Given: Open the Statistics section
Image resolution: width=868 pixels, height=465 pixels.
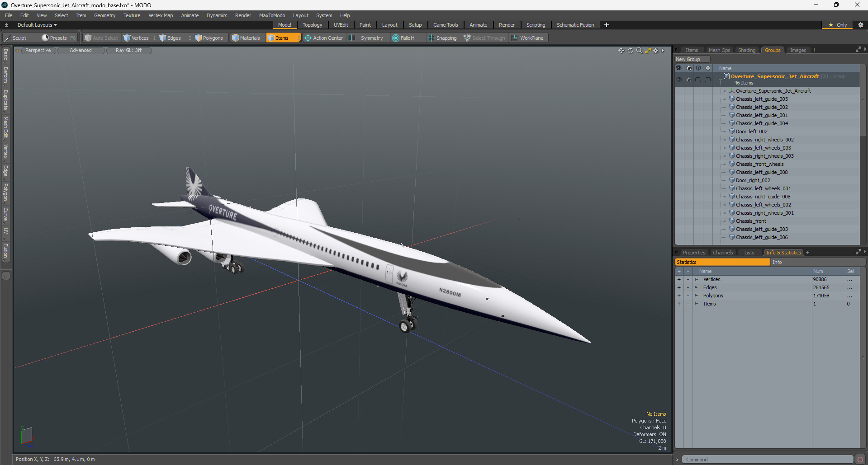Looking at the screenshot, I should [x=722, y=262].
